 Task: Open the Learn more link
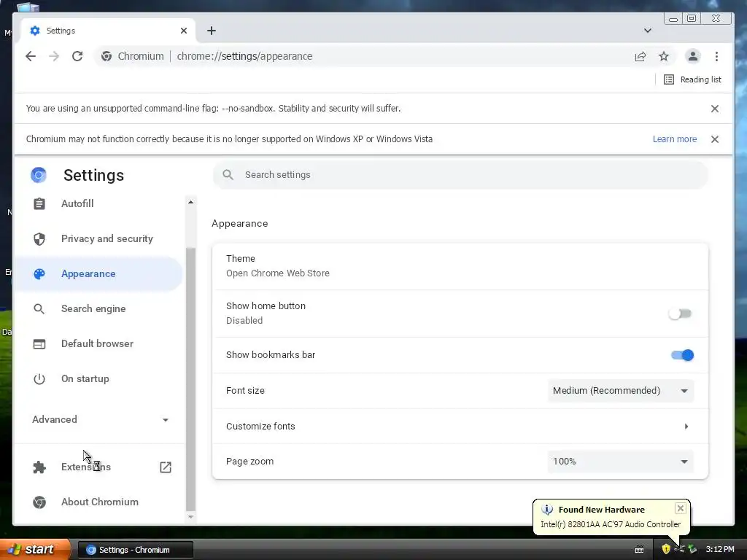[x=675, y=139]
